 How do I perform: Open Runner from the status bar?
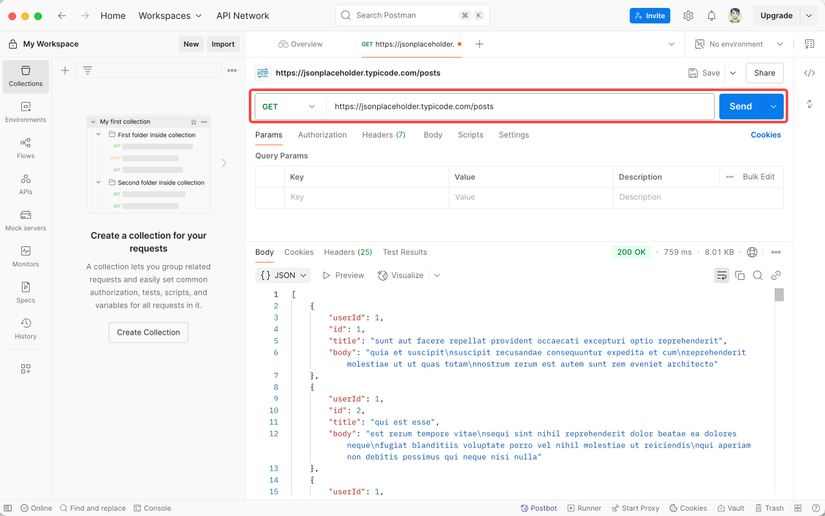click(584, 508)
